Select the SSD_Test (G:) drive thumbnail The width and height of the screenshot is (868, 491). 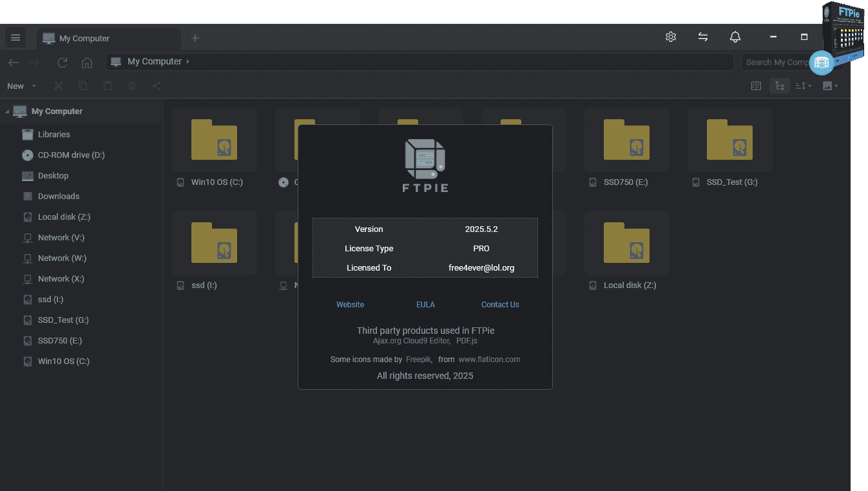730,140
